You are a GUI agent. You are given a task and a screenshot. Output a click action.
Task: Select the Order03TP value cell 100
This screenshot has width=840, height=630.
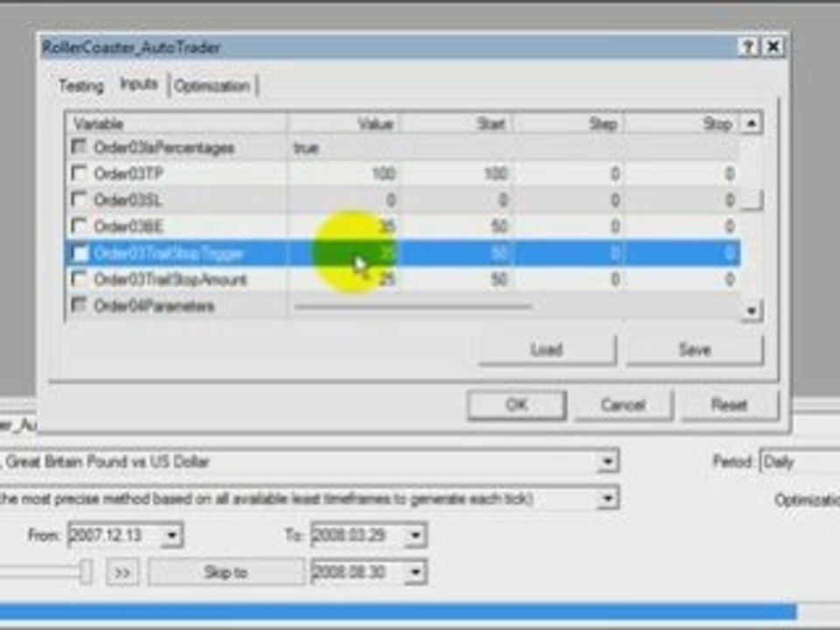(x=343, y=173)
